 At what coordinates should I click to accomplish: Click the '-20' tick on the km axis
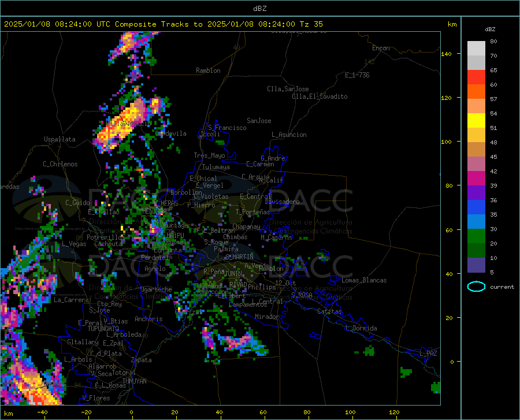(86, 412)
